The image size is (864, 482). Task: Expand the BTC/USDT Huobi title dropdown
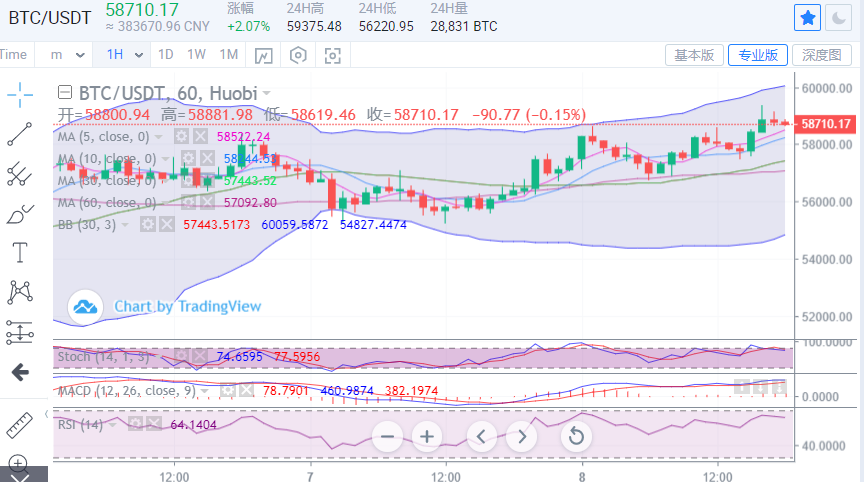click(267, 93)
